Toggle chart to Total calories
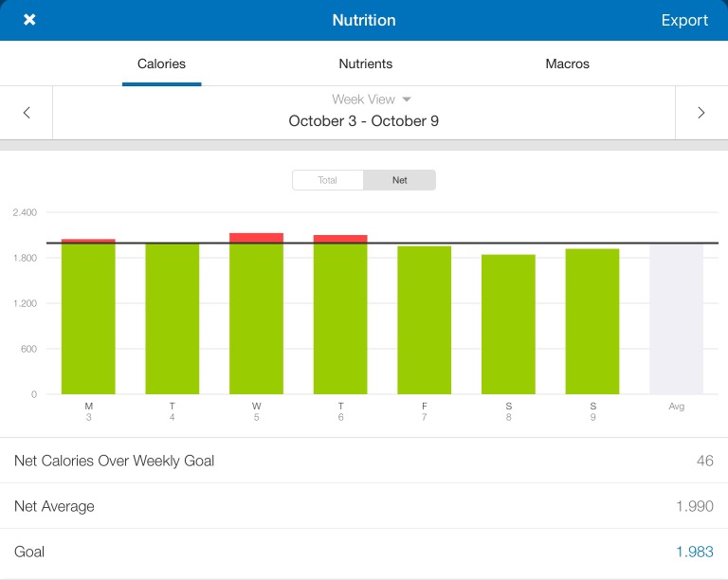Image resolution: width=728 pixels, height=580 pixels. coord(327,180)
